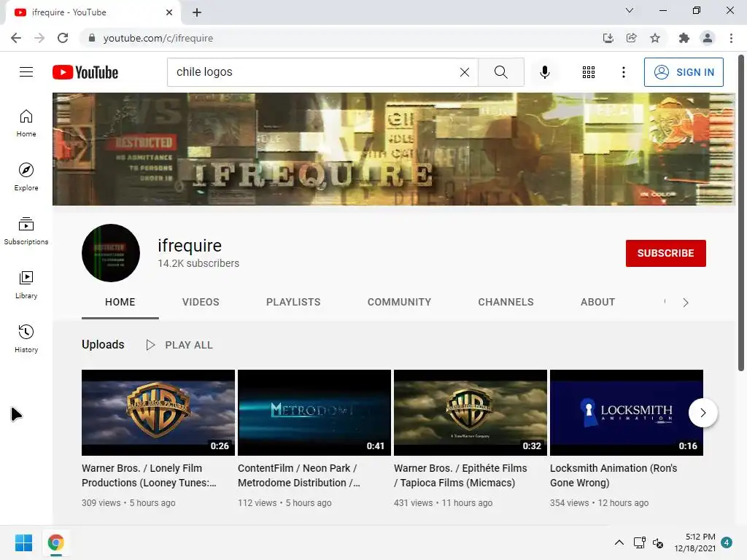This screenshot has width=747, height=560.
Task: Open the Chrome profile icon
Action: pyautogui.click(x=708, y=38)
